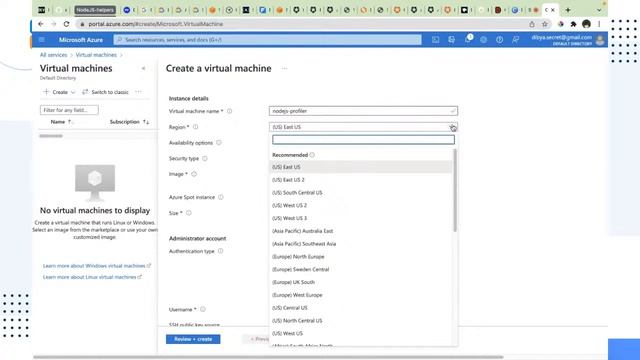Collapse the Virtual machines side panel

[143, 68]
